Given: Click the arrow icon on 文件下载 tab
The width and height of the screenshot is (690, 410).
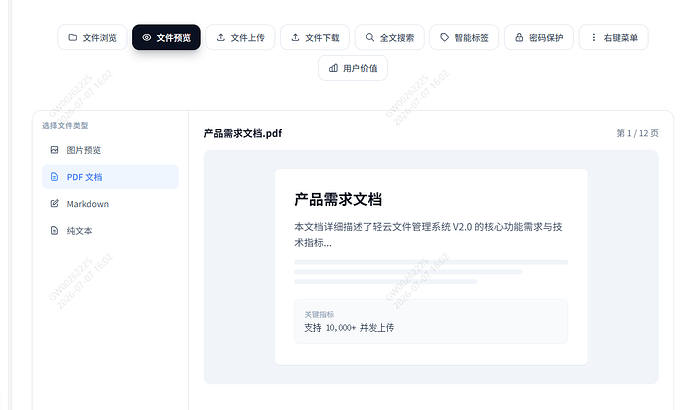Looking at the screenshot, I should (x=296, y=37).
